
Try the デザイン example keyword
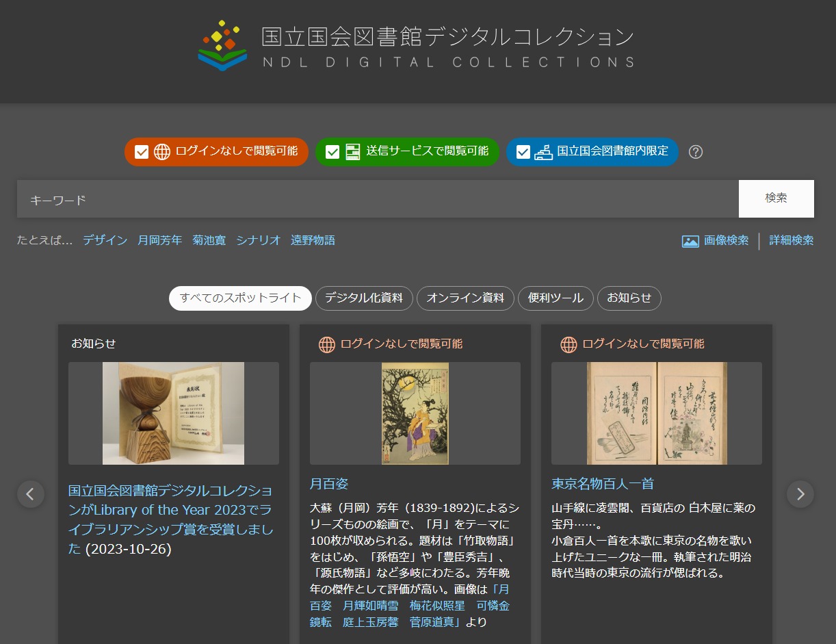coord(105,240)
